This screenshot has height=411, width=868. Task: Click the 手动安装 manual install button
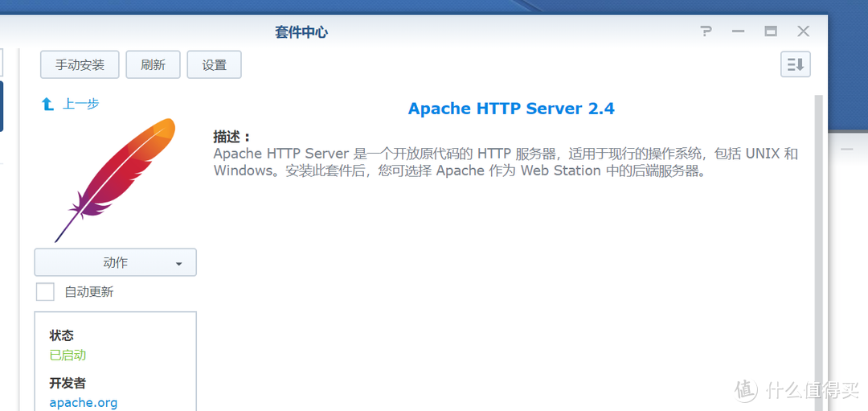click(80, 65)
